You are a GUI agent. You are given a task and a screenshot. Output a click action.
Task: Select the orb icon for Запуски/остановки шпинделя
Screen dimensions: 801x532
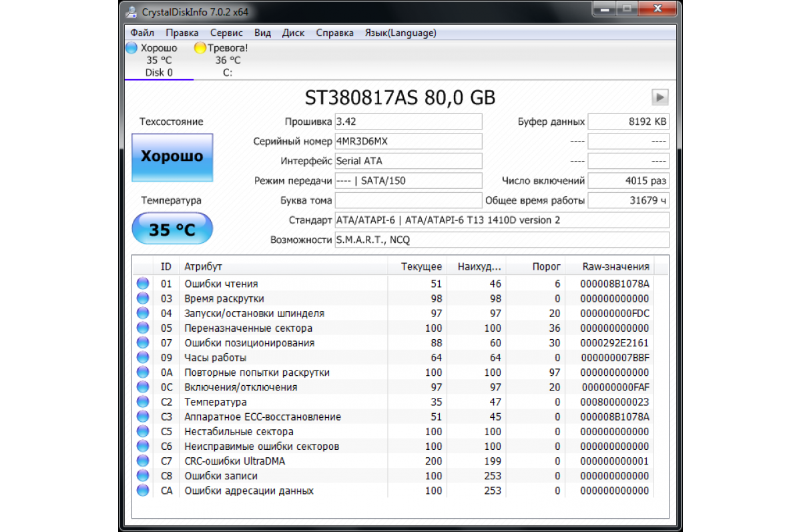(143, 313)
